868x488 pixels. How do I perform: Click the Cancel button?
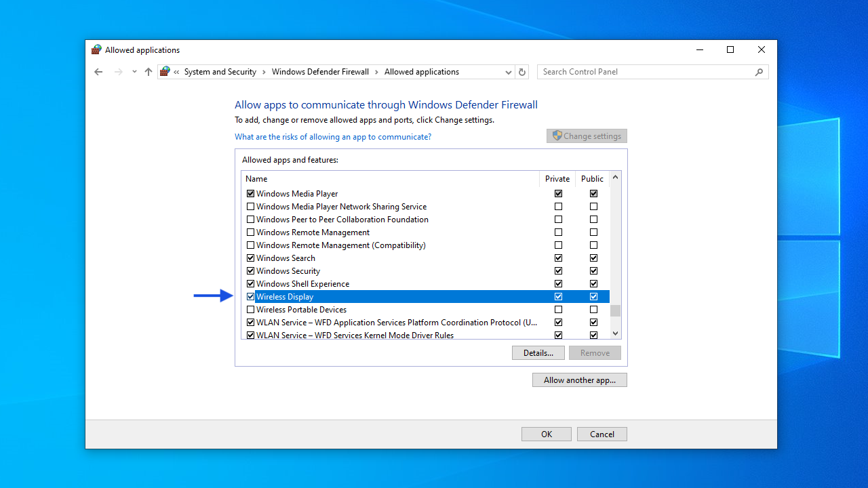tap(602, 434)
